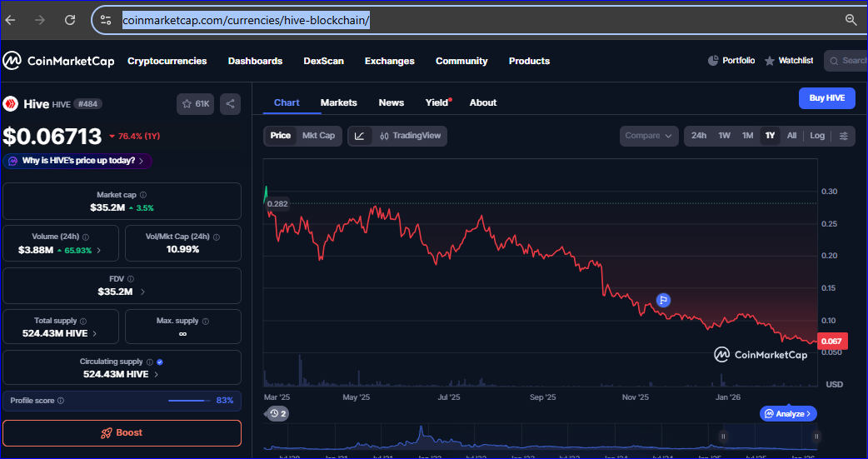Image resolution: width=868 pixels, height=459 pixels.
Task: Open the Compare dropdown
Action: [649, 136]
